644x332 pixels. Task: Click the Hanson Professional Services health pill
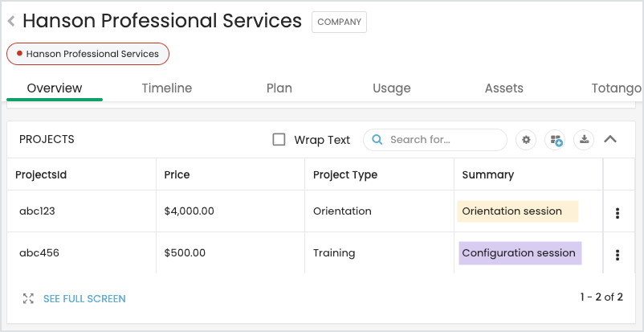[88, 54]
